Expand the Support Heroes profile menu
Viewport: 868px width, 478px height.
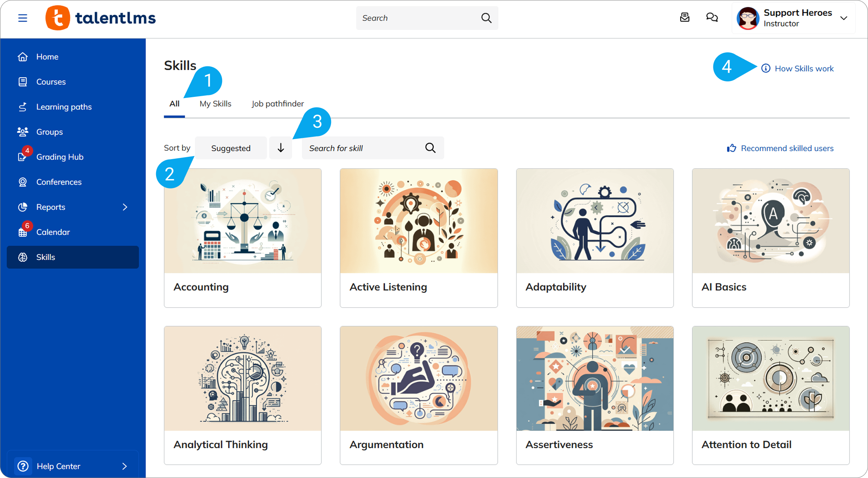[x=843, y=18]
